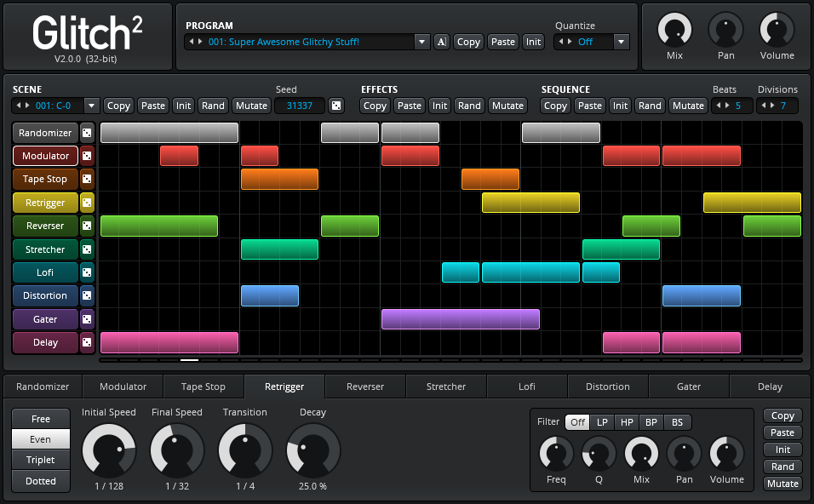
Task: Click the dice icon beside Lofi
Action: click(x=87, y=272)
